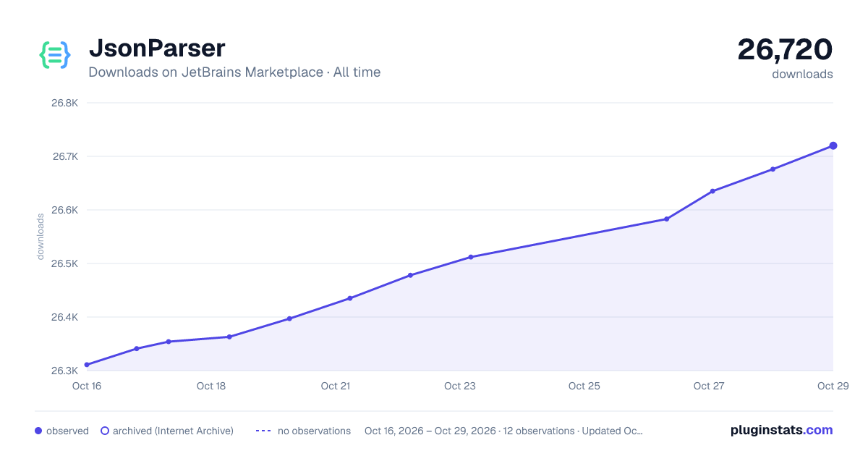Click the 26.4K y-axis label

[x=64, y=317]
